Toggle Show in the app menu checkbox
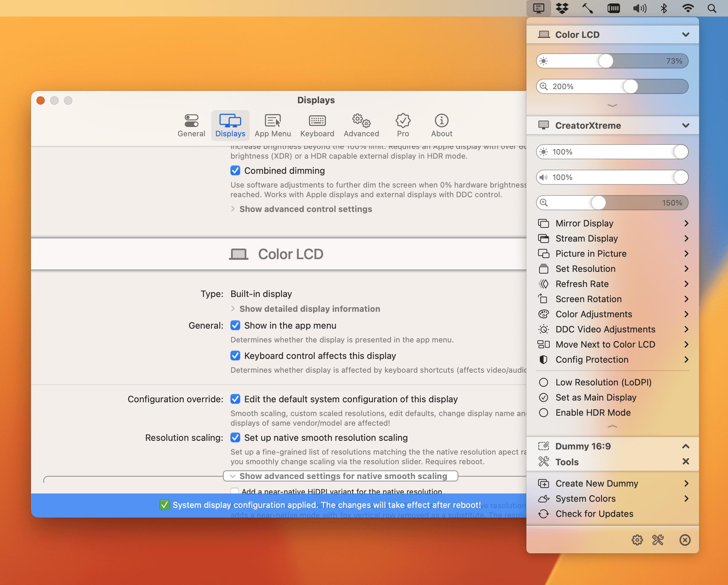This screenshot has width=728, height=585. 235,326
